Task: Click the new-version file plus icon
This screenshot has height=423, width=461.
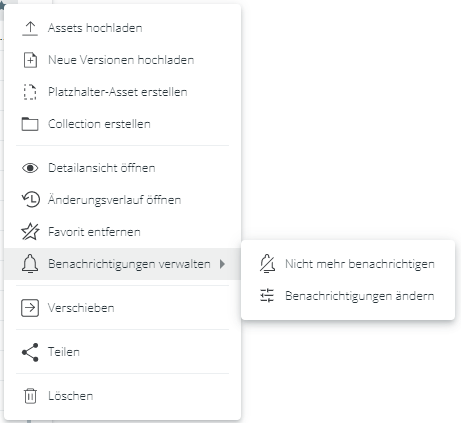Action: point(30,60)
